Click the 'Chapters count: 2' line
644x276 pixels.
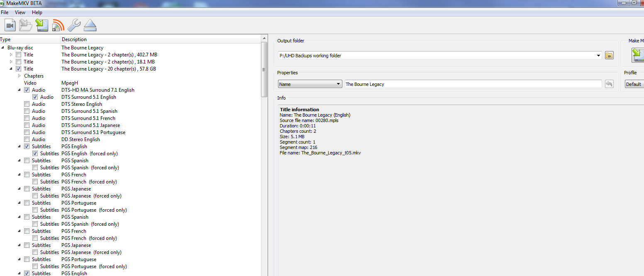tap(298, 131)
